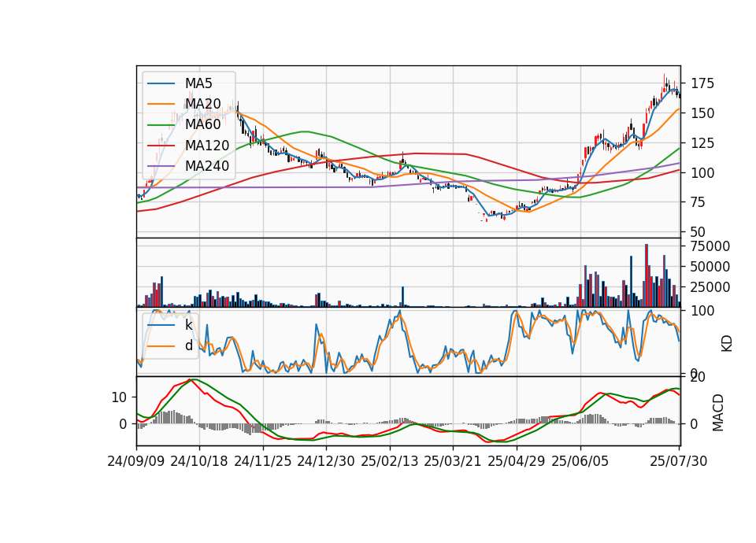The image size is (756, 543).
Task: Click the MA120 legend label
Action: pos(207,146)
